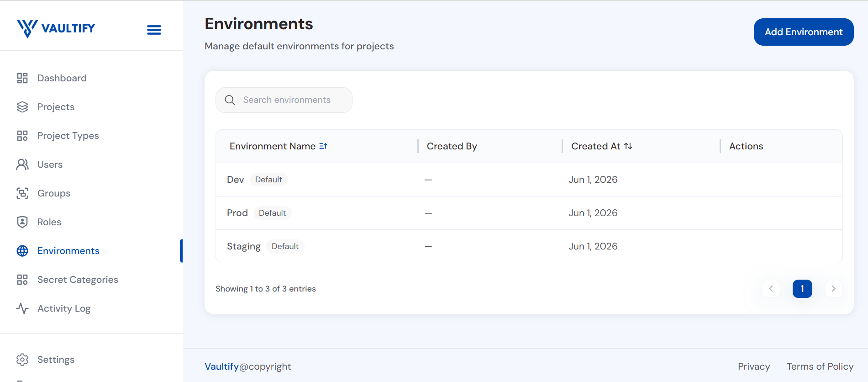Click the Groups icon
Screen dimensions: 868x382
22,193
